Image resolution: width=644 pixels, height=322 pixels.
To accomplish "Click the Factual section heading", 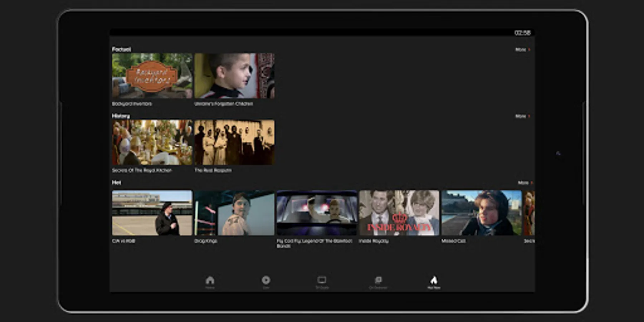I will tap(121, 49).
